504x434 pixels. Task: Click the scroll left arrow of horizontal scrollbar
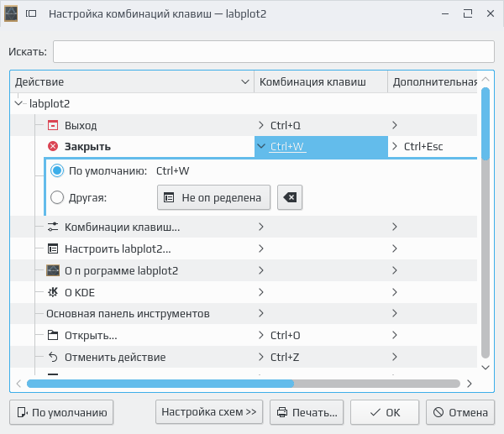point(18,384)
